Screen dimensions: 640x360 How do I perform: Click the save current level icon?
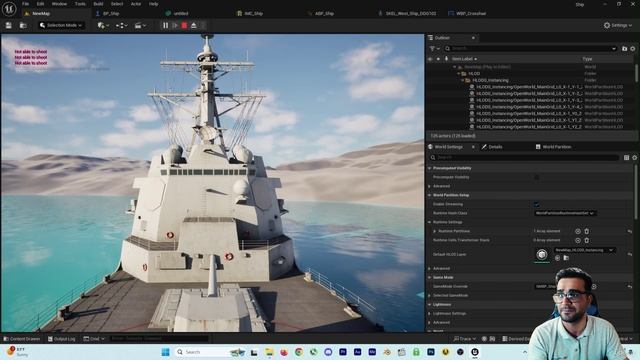click(x=9, y=25)
